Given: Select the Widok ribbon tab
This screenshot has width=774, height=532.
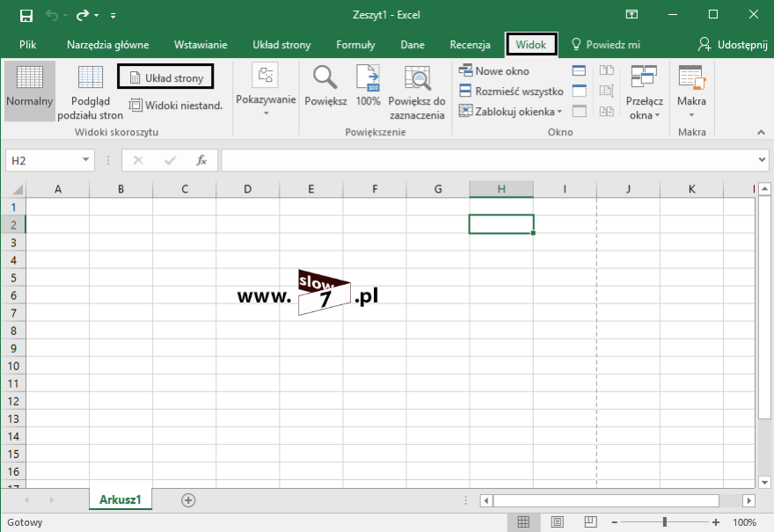Looking at the screenshot, I should [x=531, y=45].
